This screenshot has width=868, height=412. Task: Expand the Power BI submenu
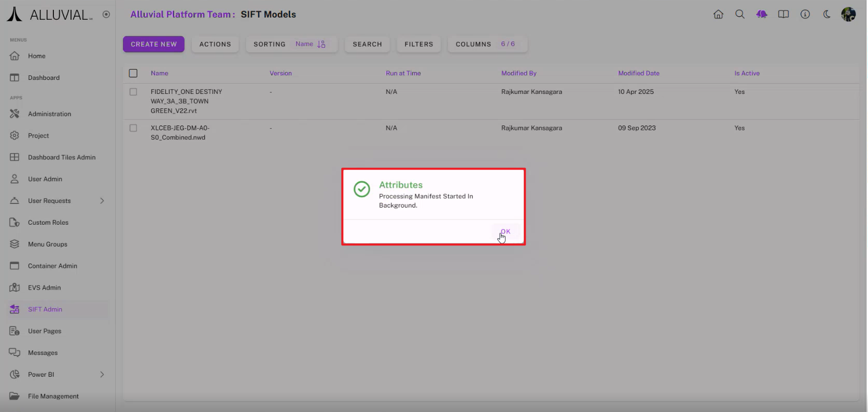click(102, 375)
